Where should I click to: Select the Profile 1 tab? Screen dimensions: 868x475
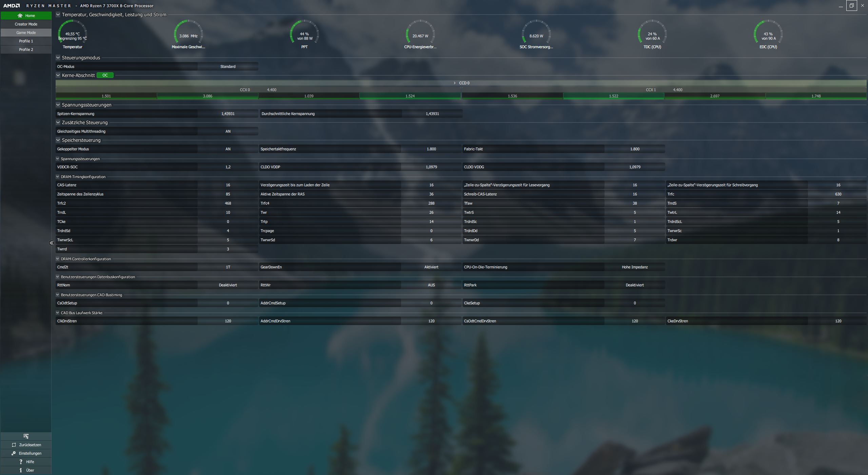click(x=26, y=41)
